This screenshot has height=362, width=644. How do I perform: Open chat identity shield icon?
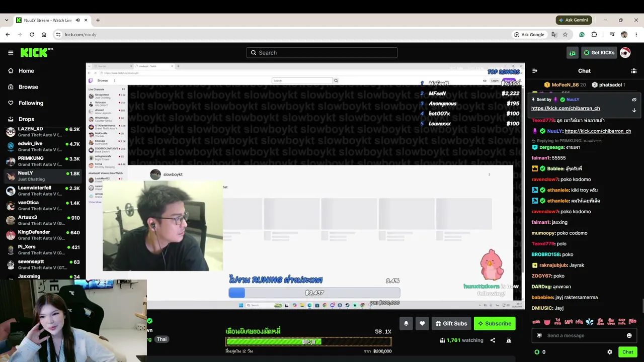(x=539, y=335)
